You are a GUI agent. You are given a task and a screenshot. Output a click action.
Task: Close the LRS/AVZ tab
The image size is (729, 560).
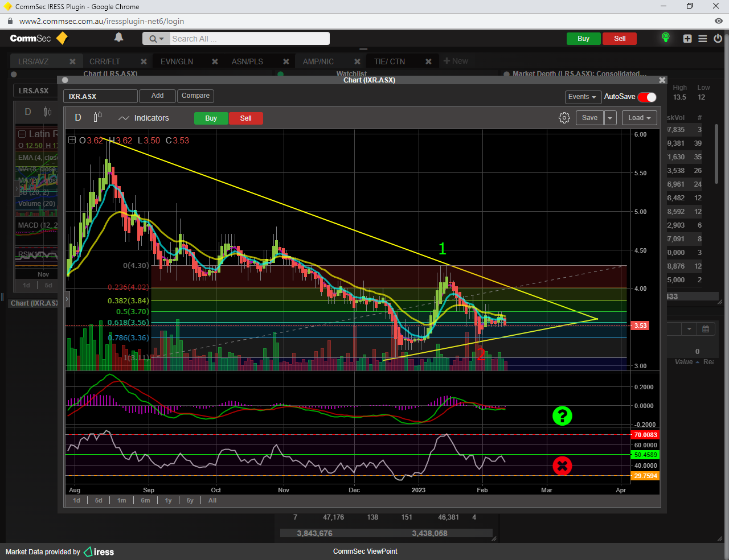tap(72, 61)
